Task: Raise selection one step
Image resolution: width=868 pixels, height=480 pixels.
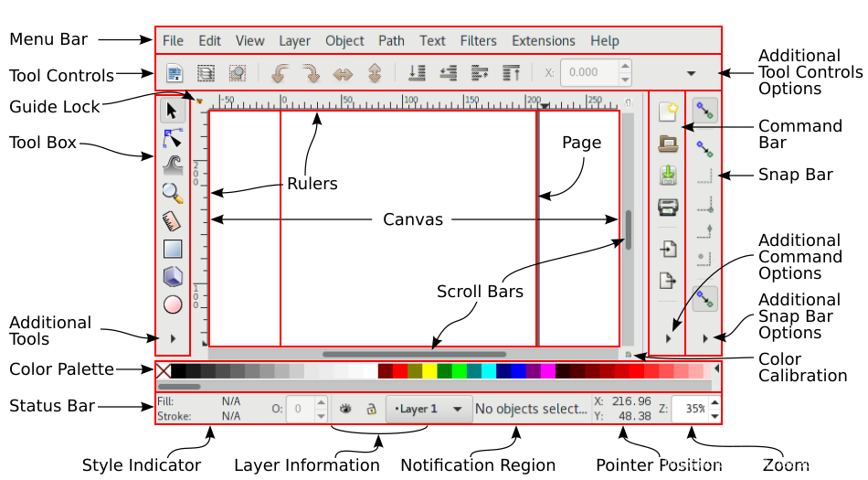Action: pyautogui.click(x=480, y=72)
